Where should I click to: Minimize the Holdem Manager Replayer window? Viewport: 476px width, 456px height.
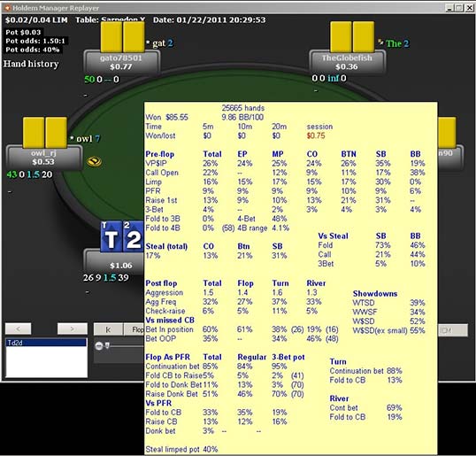(x=449, y=8)
